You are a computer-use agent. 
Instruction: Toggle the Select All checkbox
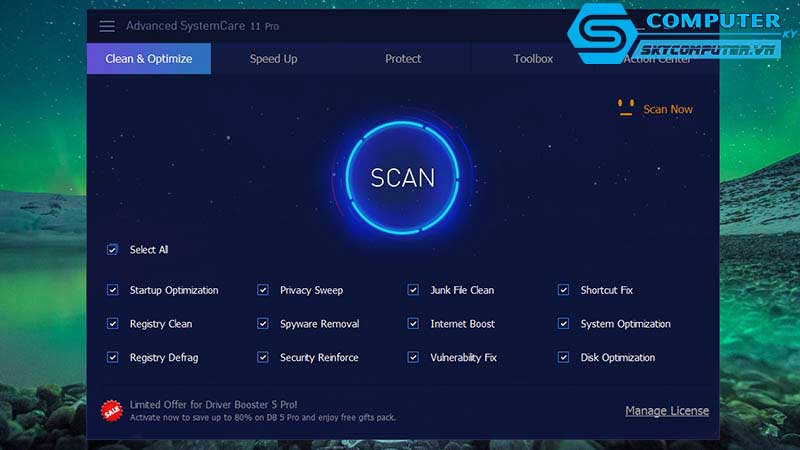pos(113,250)
